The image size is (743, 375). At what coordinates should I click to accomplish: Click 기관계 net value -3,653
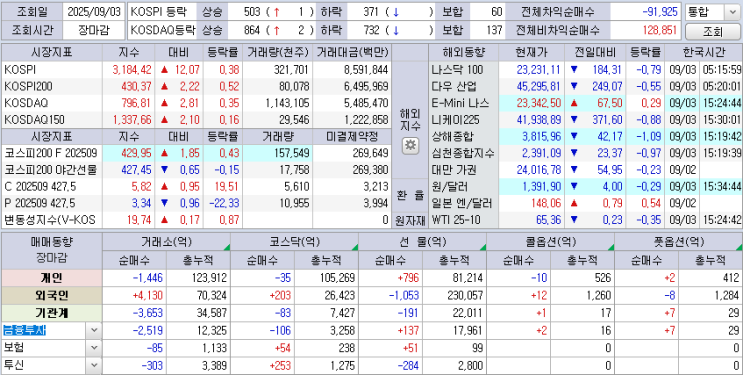[x=148, y=313]
